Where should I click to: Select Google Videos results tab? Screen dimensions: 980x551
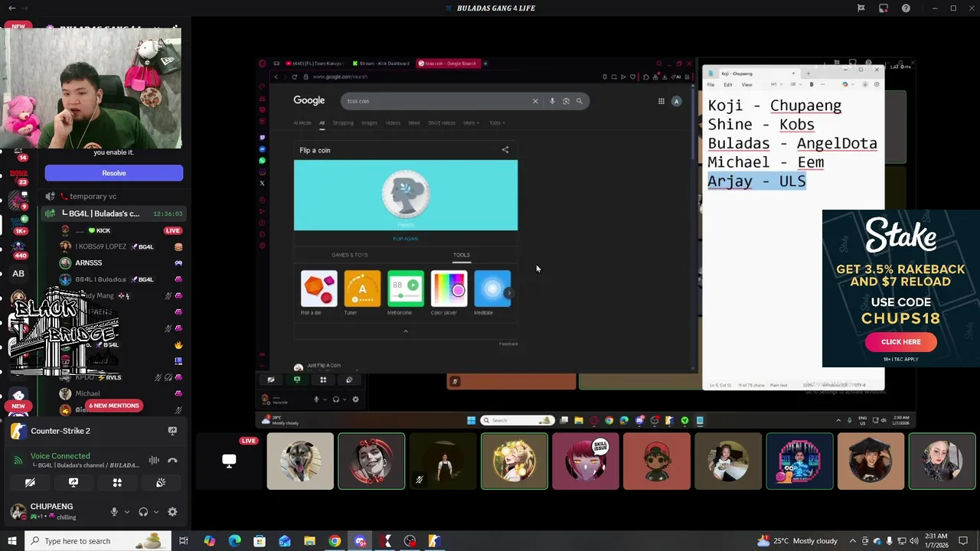pyautogui.click(x=393, y=122)
